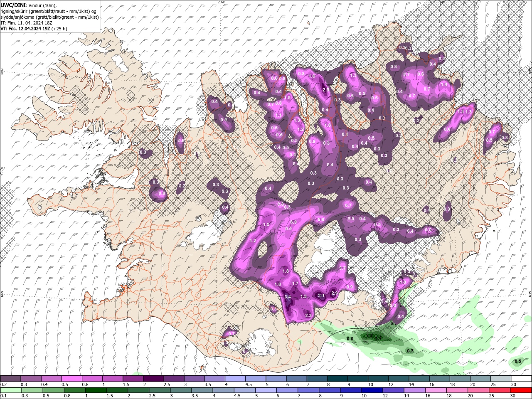This screenshot has height=399, width=532.
Task: Click the slate blue swatch labeled 6 in top legend
Action: click(296, 379)
